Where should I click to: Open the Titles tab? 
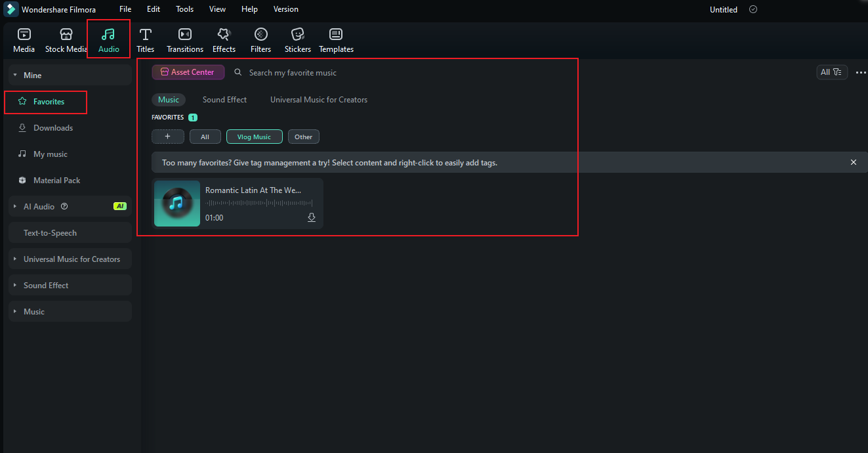146,41
